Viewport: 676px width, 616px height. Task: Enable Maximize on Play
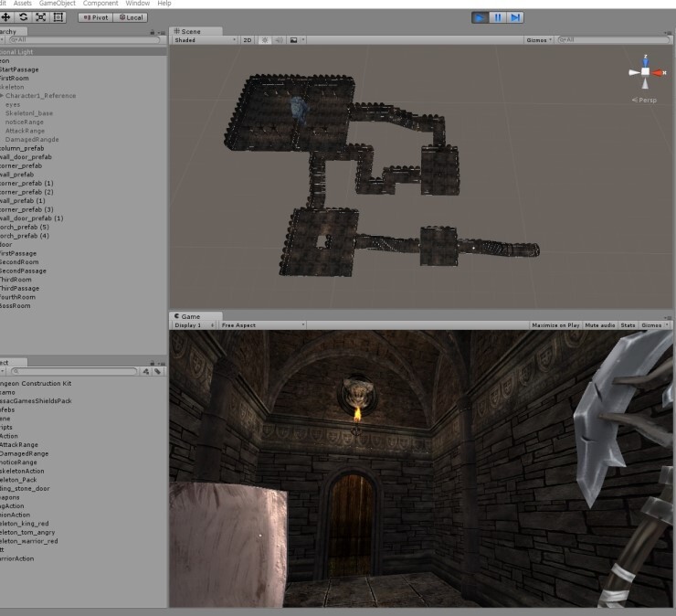click(x=555, y=325)
